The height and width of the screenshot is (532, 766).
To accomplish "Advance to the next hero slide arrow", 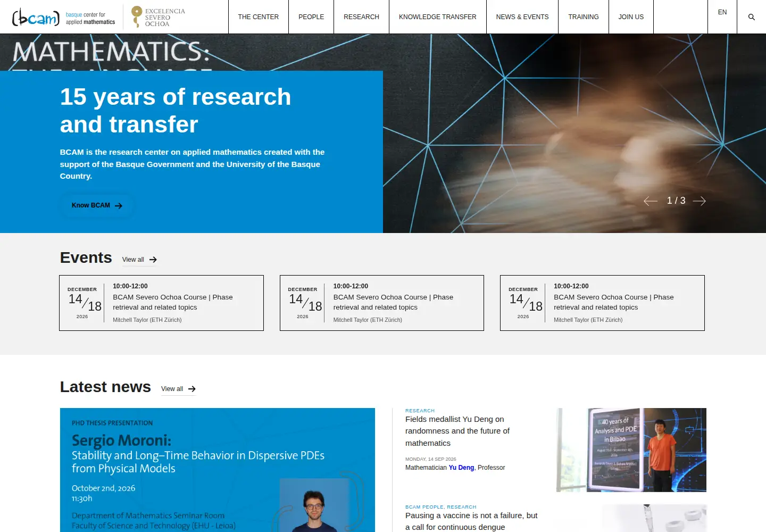I will (700, 201).
